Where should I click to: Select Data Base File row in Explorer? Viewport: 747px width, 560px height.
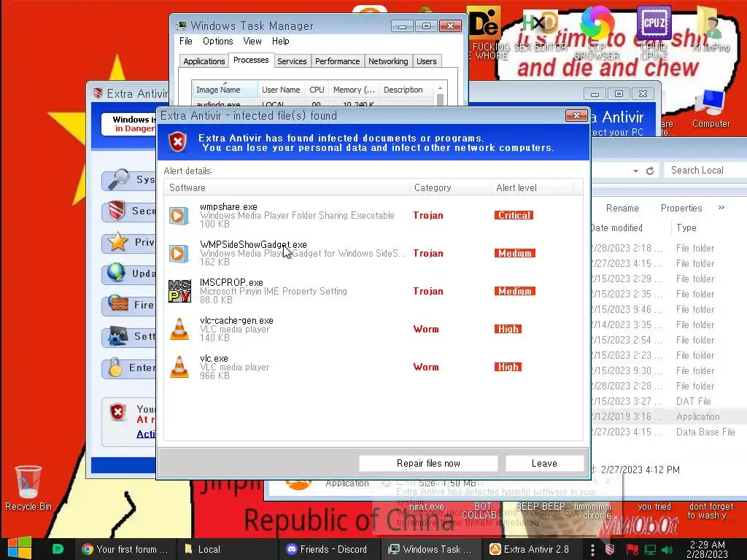click(669, 432)
